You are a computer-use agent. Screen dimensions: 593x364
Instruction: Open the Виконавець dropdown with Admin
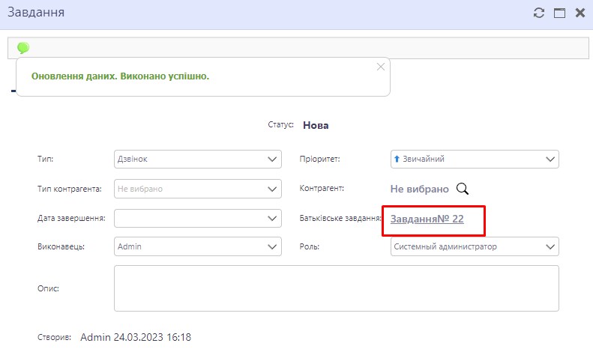tap(272, 246)
